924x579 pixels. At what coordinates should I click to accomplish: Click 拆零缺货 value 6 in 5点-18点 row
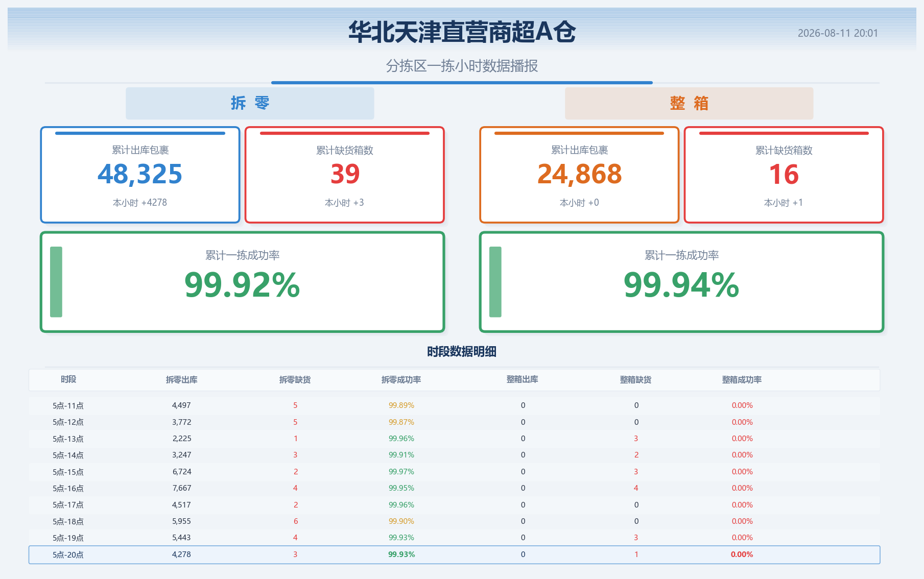[295, 521]
